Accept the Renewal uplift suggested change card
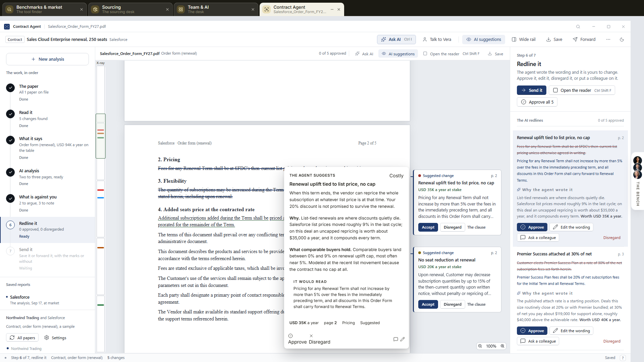 [428, 227]
